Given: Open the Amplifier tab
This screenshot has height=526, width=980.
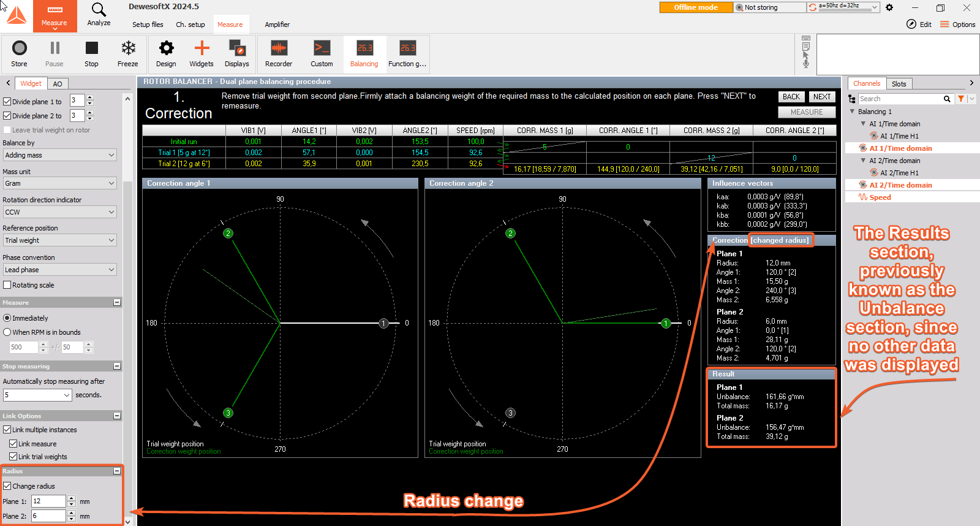Looking at the screenshot, I should (277, 25).
